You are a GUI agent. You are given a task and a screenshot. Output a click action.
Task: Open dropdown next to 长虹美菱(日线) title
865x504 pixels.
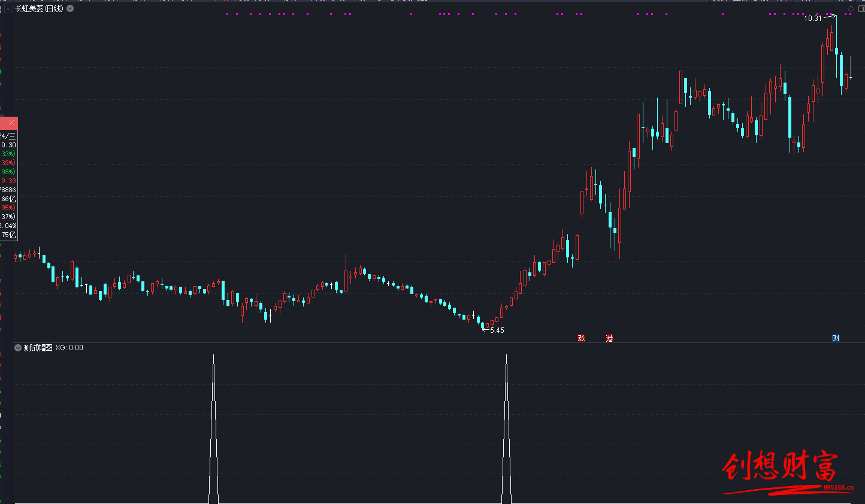(x=70, y=8)
